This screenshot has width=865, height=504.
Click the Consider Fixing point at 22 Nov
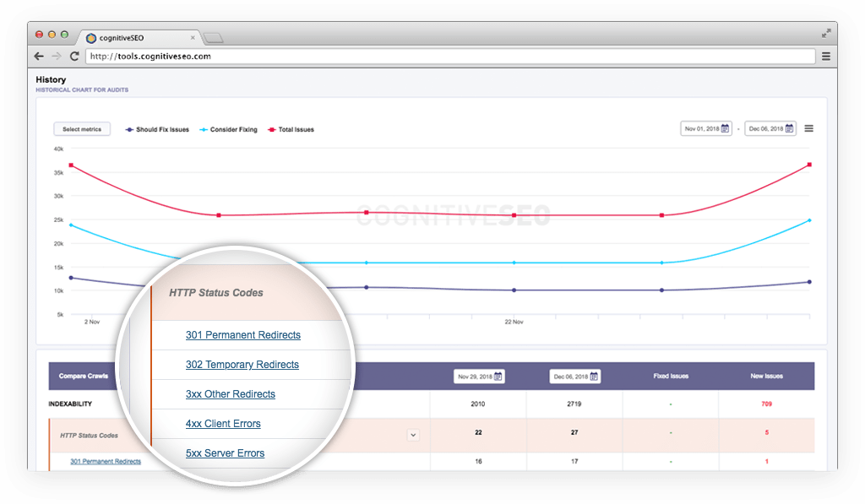pyautogui.click(x=514, y=263)
